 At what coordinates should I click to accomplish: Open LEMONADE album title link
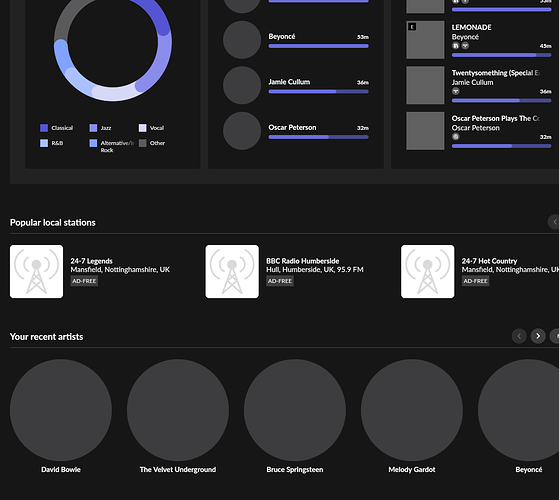[x=471, y=27]
